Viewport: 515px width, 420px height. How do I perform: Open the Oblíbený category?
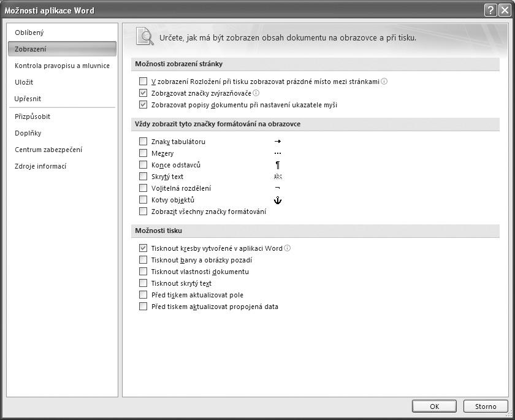[x=29, y=32]
